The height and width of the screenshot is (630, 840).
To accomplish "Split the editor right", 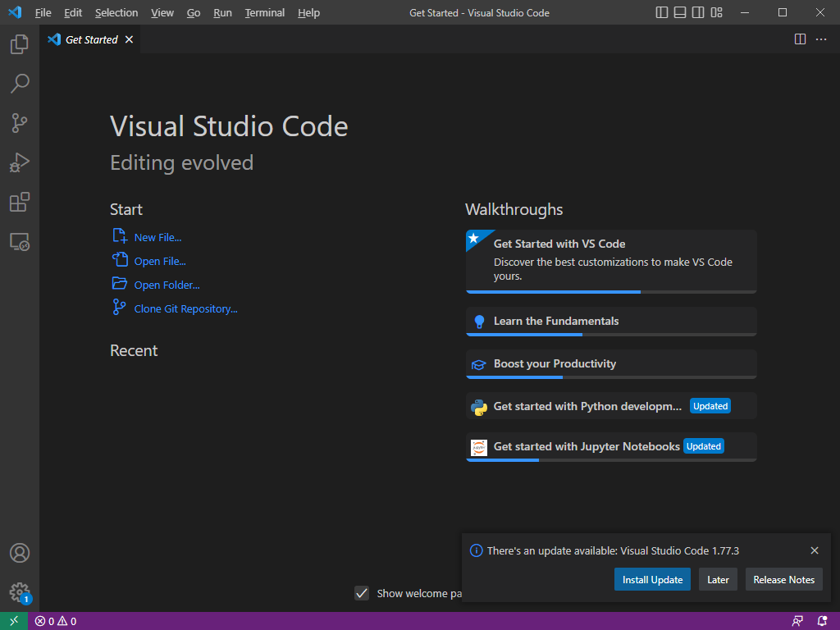I will click(800, 39).
